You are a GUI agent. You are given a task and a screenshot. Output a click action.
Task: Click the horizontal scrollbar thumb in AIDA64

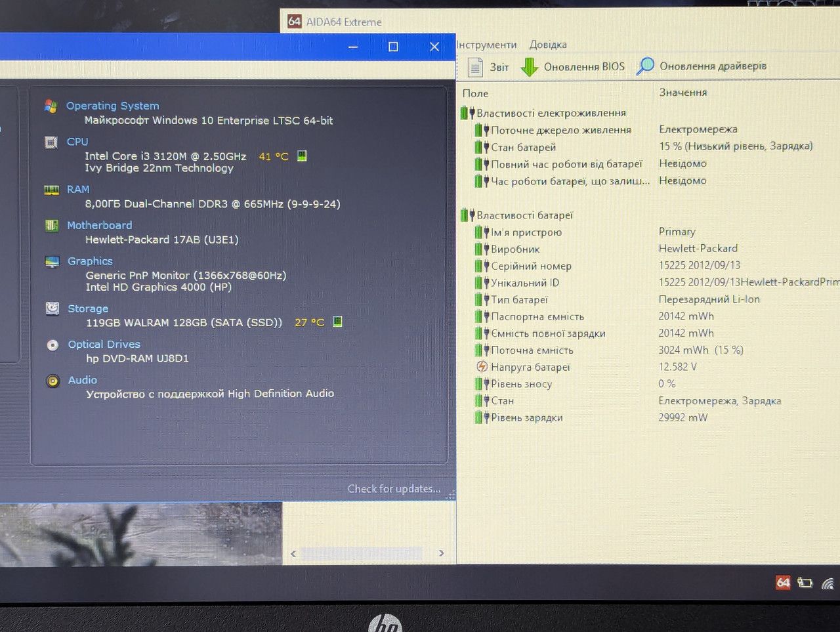click(x=362, y=553)
